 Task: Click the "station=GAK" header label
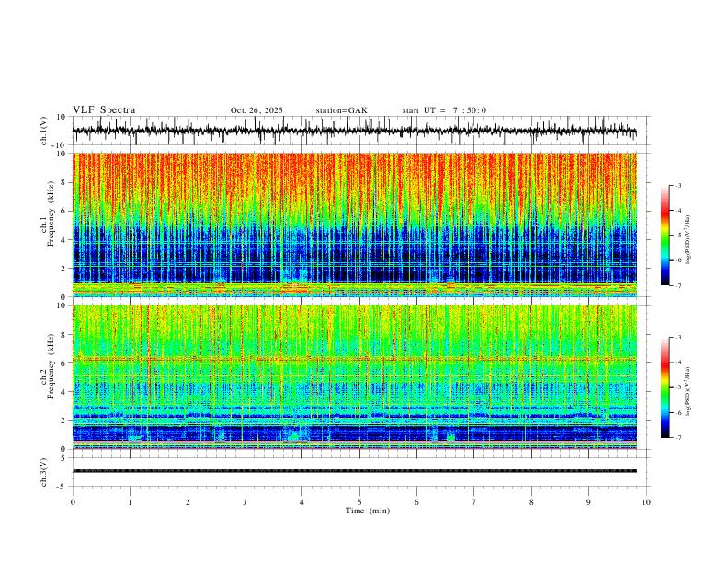tap(341, 110)
